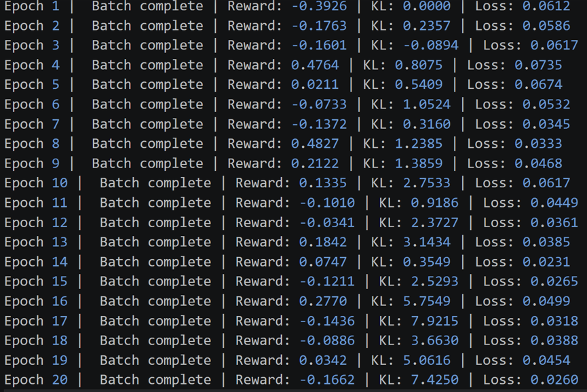Click the KL value 0.9186 in Epoch 11

[x=434, y=203]
